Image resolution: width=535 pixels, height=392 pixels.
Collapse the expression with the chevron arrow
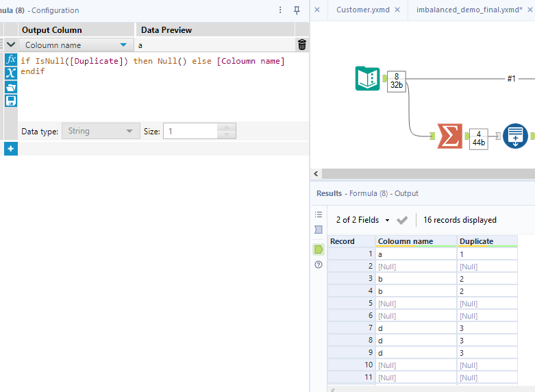10,45
